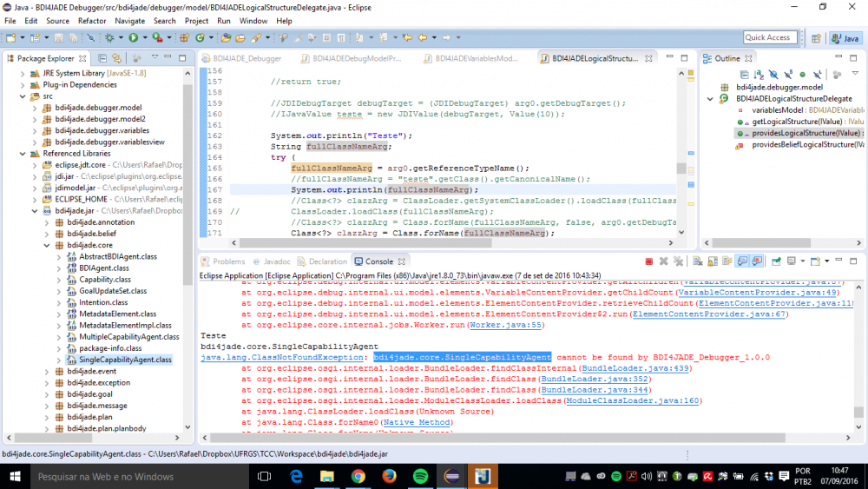Run the program with green play button
Image resolution: width=868 pixels, height=489 pixels.
(133, 38)
